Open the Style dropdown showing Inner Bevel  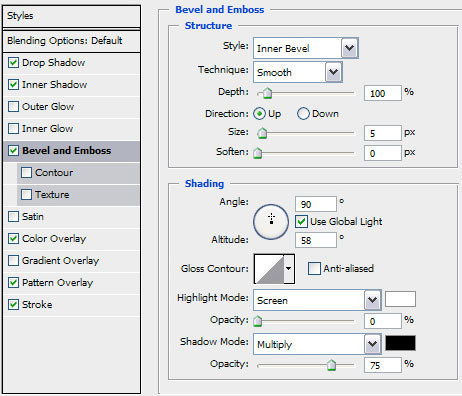tap(306, 49)
